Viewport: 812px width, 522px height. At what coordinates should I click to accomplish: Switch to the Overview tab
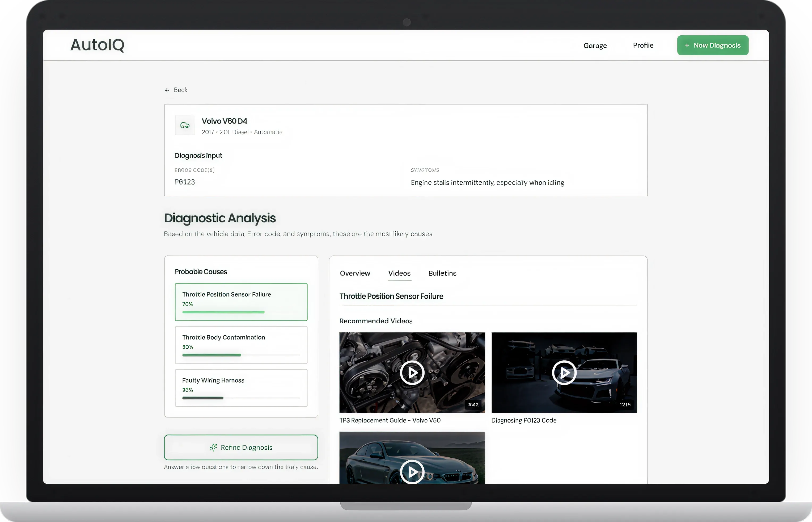[355, 273]
